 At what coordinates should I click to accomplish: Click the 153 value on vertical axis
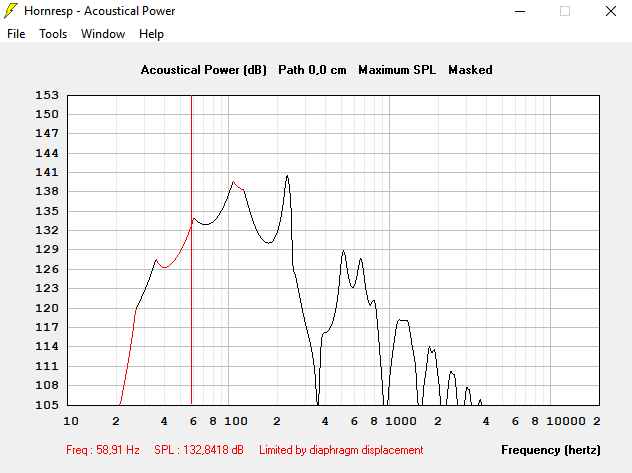47,95
